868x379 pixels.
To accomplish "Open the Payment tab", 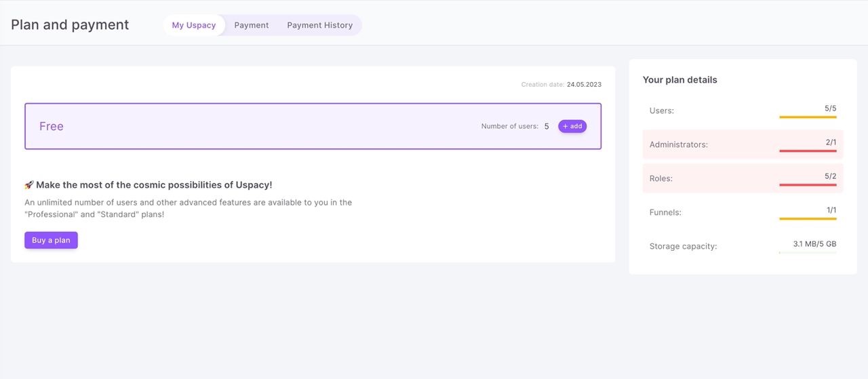I will tap(252, 25).
